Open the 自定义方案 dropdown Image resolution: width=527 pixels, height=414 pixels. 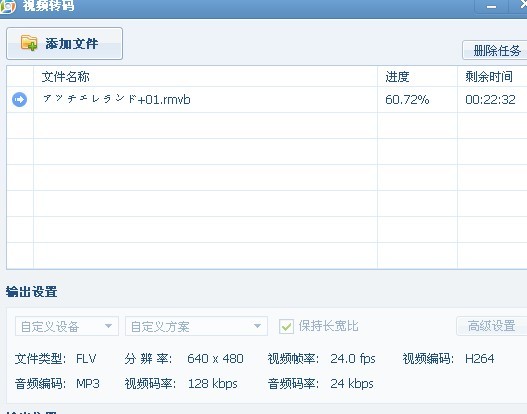pos(196,326)
